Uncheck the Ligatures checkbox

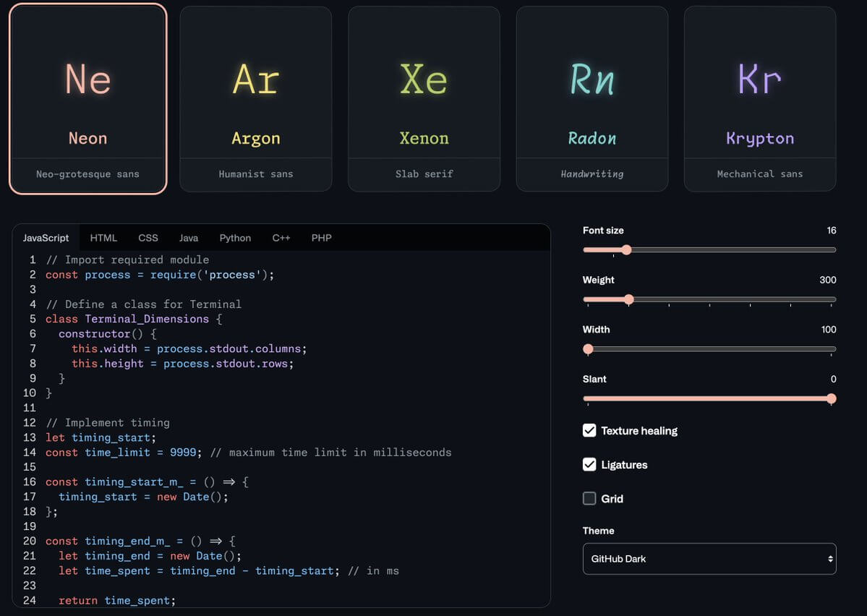589,464
